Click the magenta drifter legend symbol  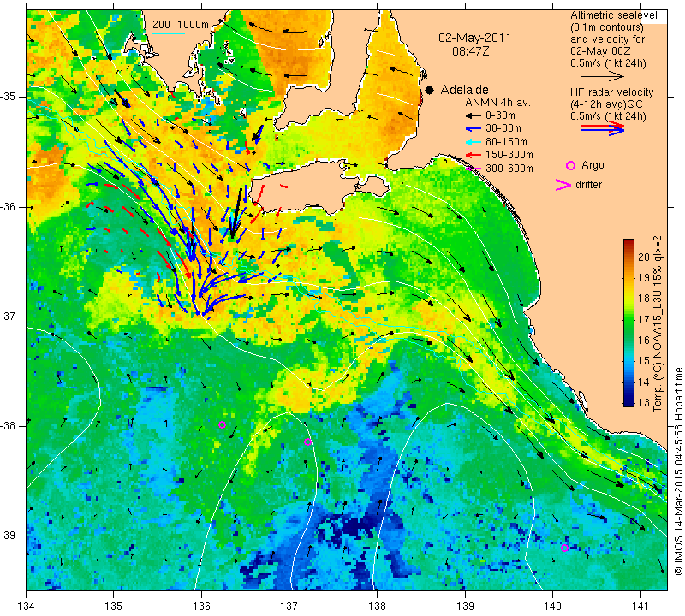click(x=563, y=185)
